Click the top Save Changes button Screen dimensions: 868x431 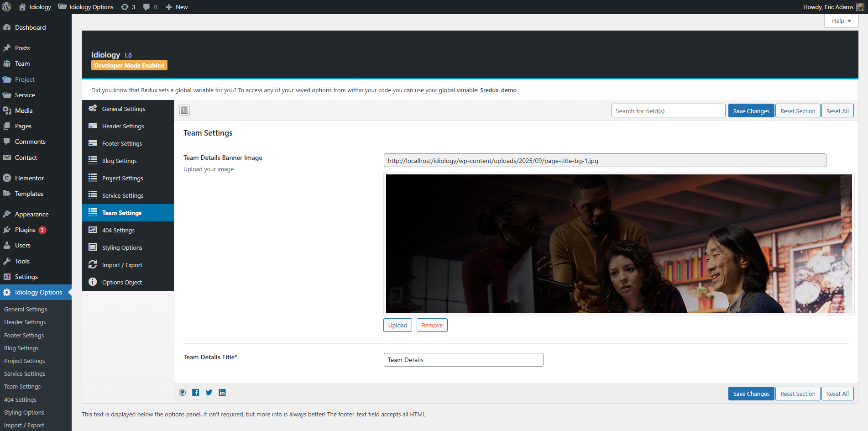pos(751,111)
